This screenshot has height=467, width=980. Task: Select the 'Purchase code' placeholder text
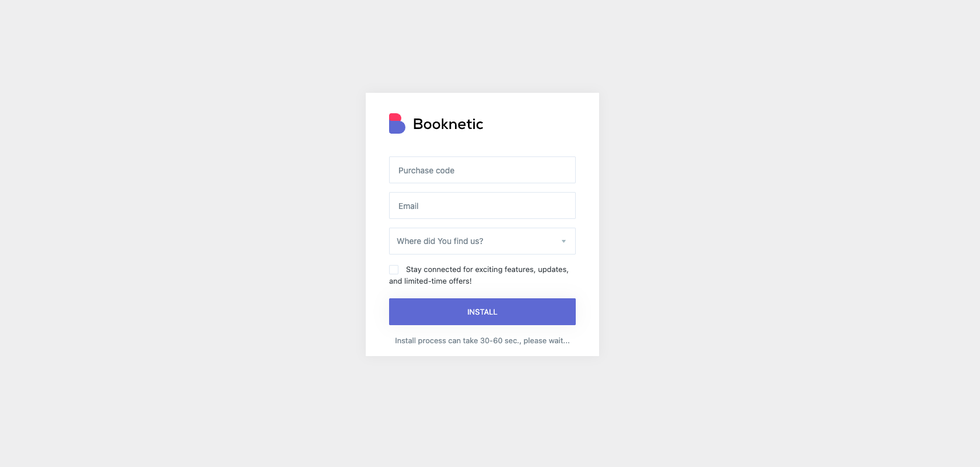pos(426,170)
